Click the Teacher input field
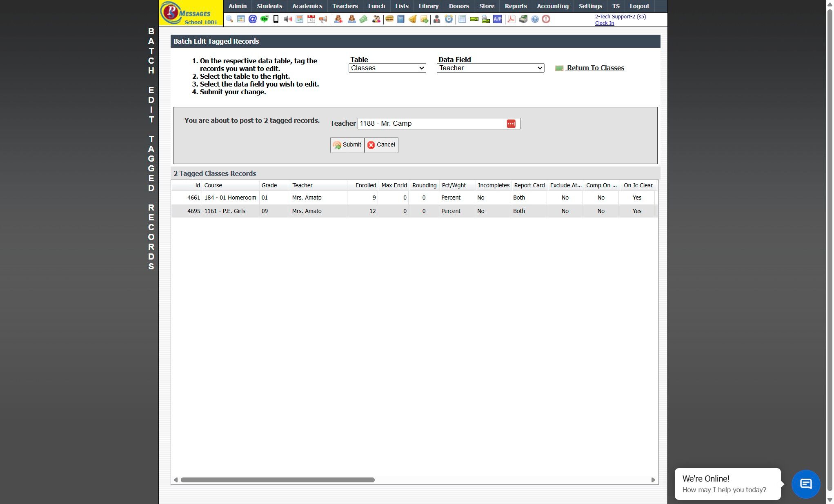The image size is (834, 504). pyautogui.click(x=431, y=124)
